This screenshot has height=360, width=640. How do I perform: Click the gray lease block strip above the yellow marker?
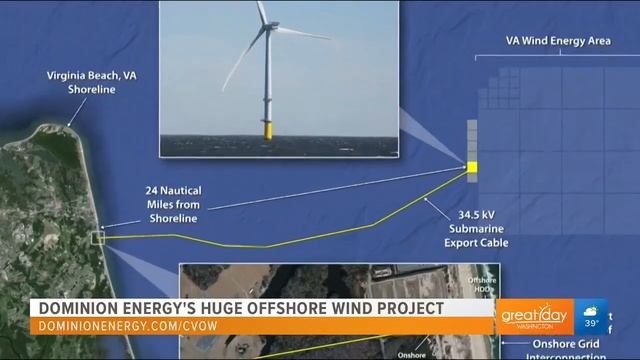coord(472,141)
